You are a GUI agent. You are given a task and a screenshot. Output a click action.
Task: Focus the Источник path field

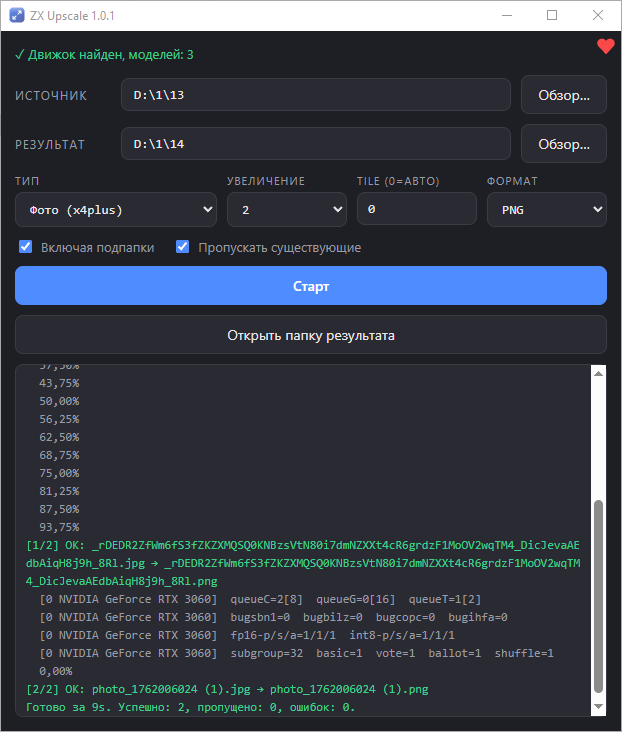click(316, 95)
